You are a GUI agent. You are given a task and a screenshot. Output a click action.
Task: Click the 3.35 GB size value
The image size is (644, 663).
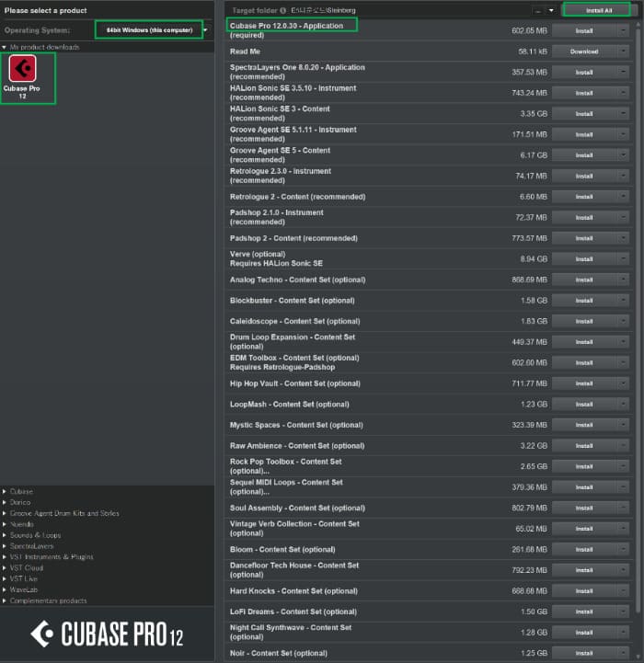click(x=534, y=114)
